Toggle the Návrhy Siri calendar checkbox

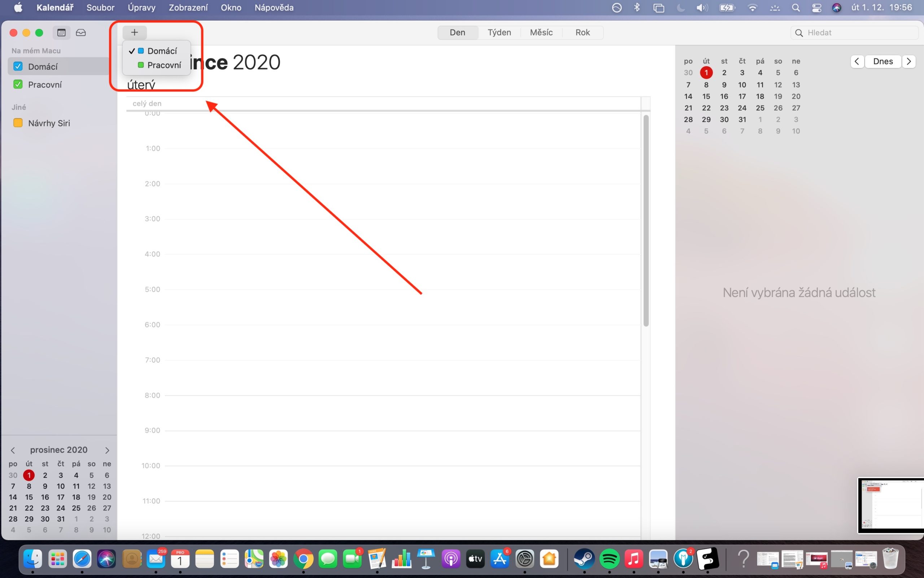[x=18, y=123]
